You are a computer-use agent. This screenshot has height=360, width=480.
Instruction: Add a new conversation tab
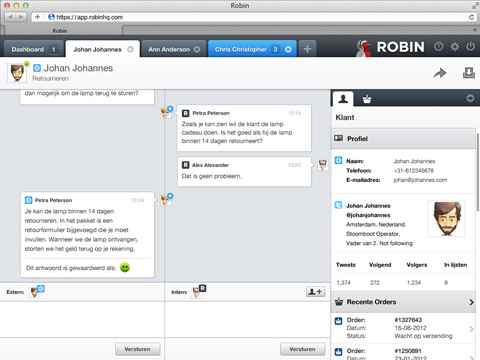tap(307, 49)
